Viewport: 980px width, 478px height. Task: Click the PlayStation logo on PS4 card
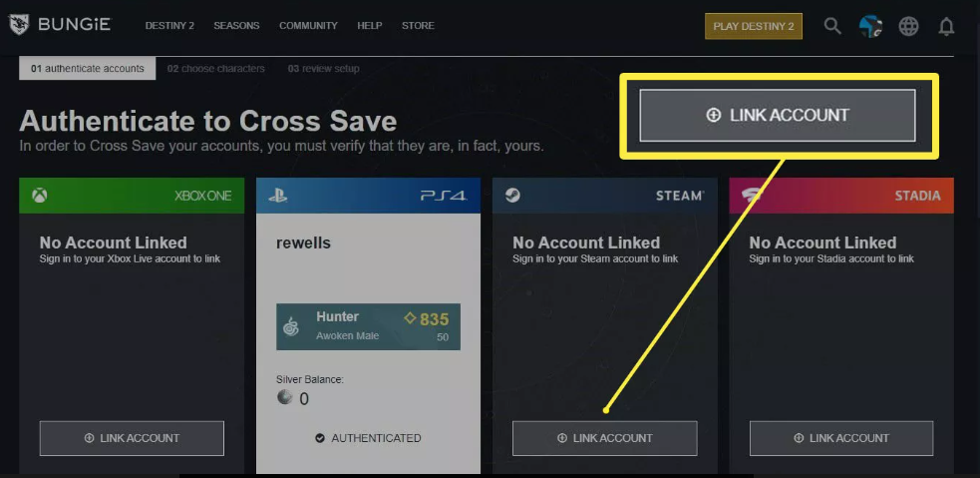click(x=277, y=196)
